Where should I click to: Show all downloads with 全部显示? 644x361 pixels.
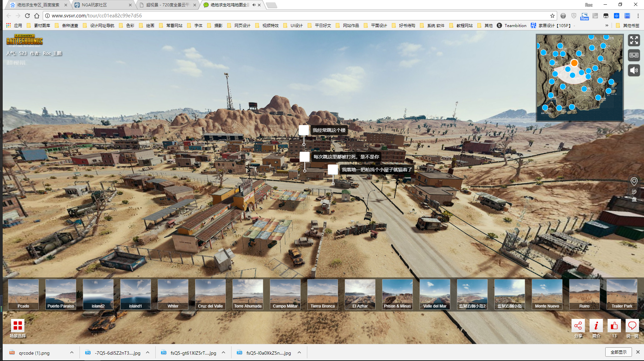(618, 352)
